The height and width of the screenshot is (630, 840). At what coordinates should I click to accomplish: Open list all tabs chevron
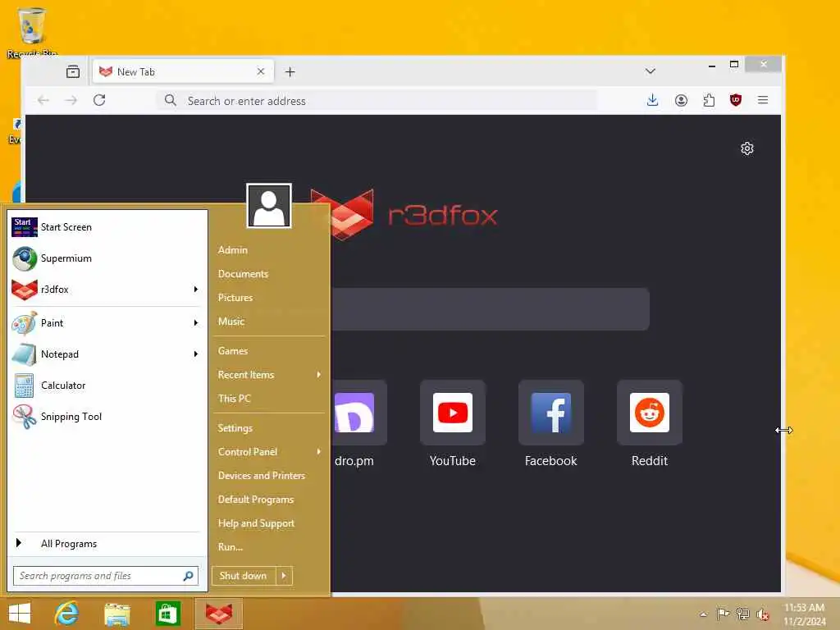(x=651, y=71)
